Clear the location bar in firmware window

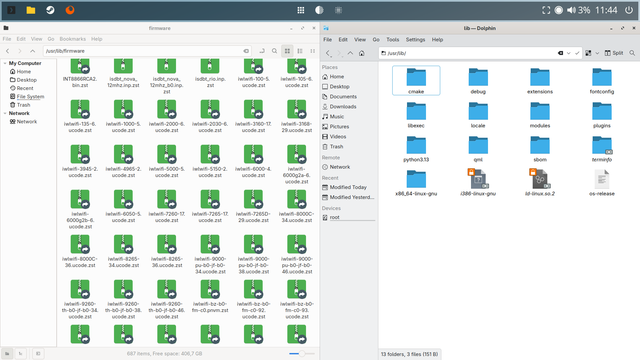click(246, 51)
